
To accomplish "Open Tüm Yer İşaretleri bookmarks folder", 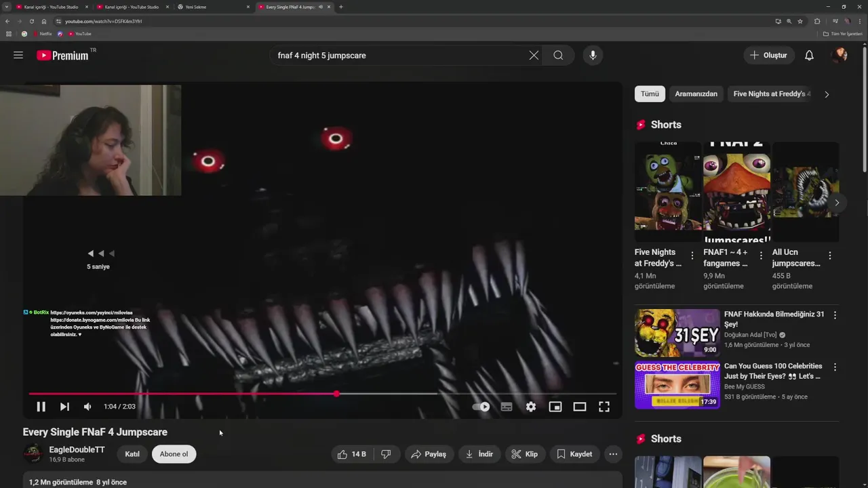I will (843, 34).
